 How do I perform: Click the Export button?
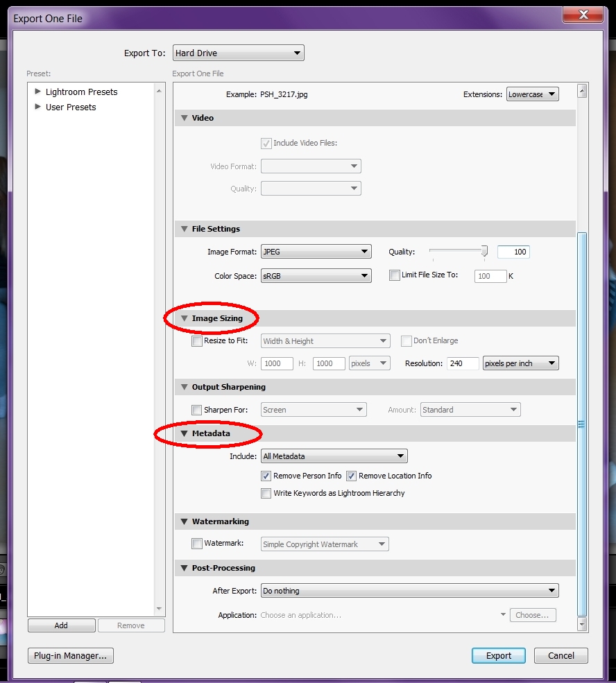pos(498,655)
